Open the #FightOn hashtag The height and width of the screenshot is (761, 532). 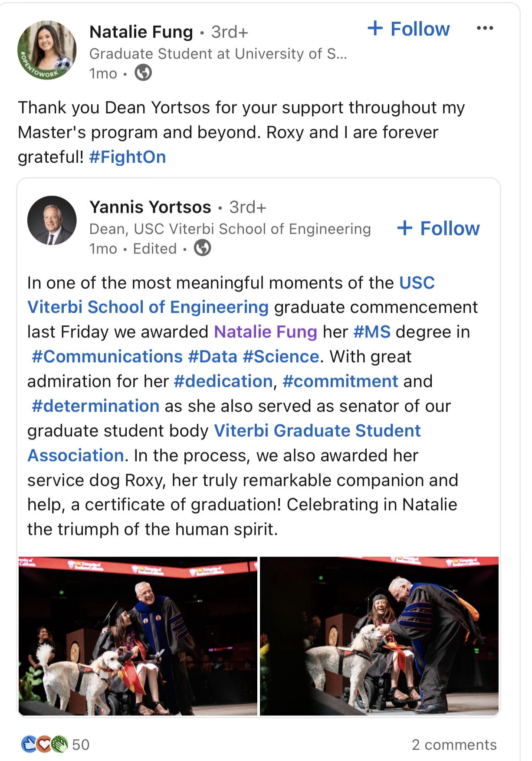point(128,157)
